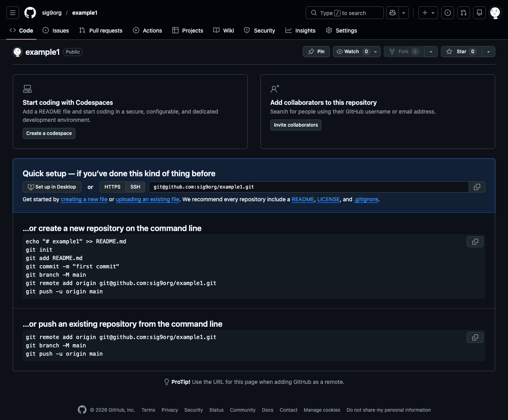The height and width of the screenshot is (420, 508).
Task: Expand the Watch notifications dropdown
Action: click(375, 52)
